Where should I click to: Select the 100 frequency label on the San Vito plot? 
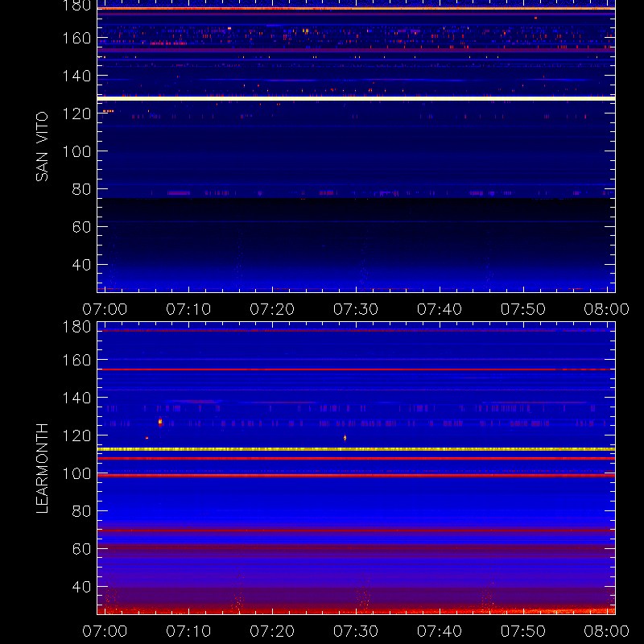(76, 151)
